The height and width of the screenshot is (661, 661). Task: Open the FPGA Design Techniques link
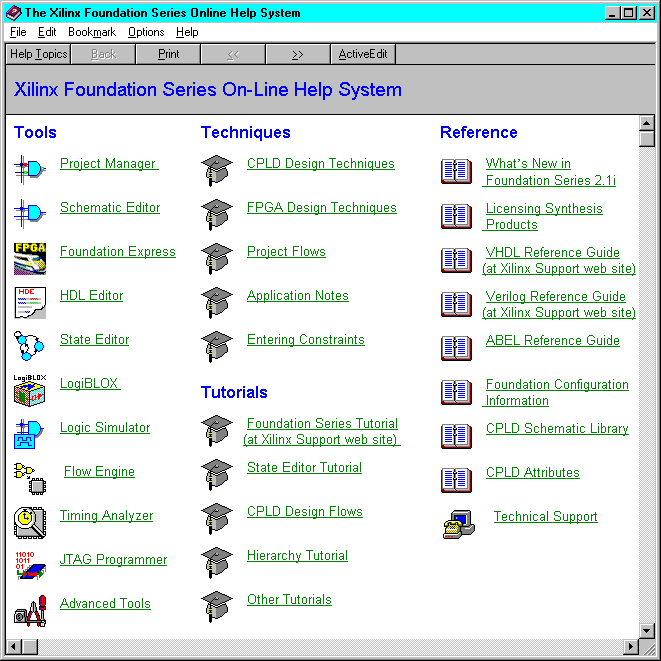coord(321,208)
